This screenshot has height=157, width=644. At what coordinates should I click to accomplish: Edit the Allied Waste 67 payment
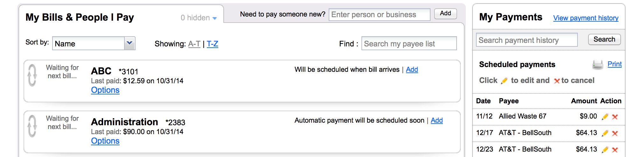tap(605, 117)
